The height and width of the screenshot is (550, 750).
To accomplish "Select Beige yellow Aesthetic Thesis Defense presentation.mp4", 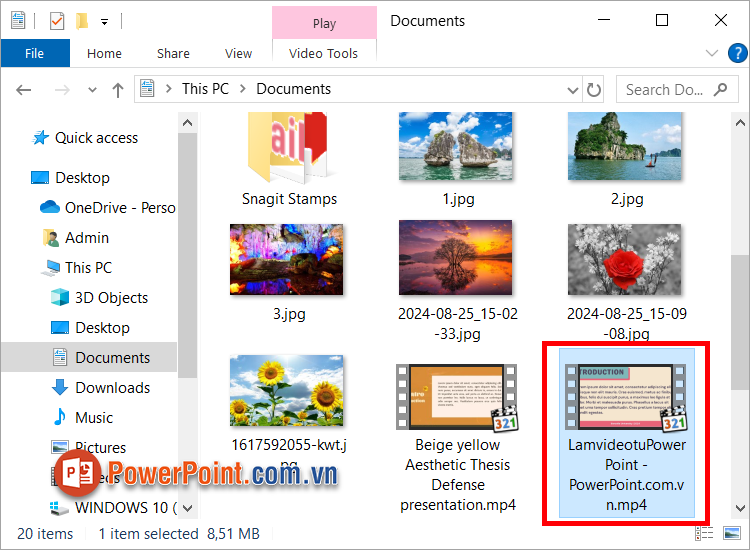I will (x=457, y=438).
